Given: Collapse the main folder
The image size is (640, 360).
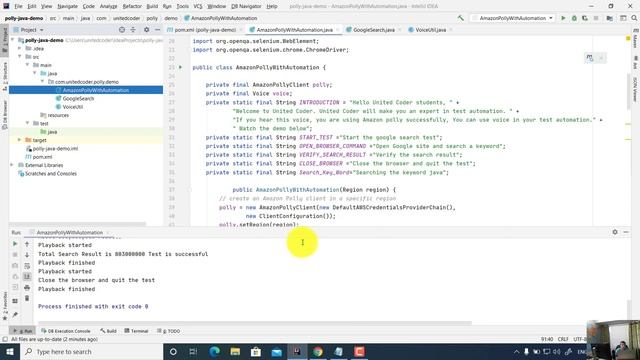Looking at the screenshot, I should 27,65.
